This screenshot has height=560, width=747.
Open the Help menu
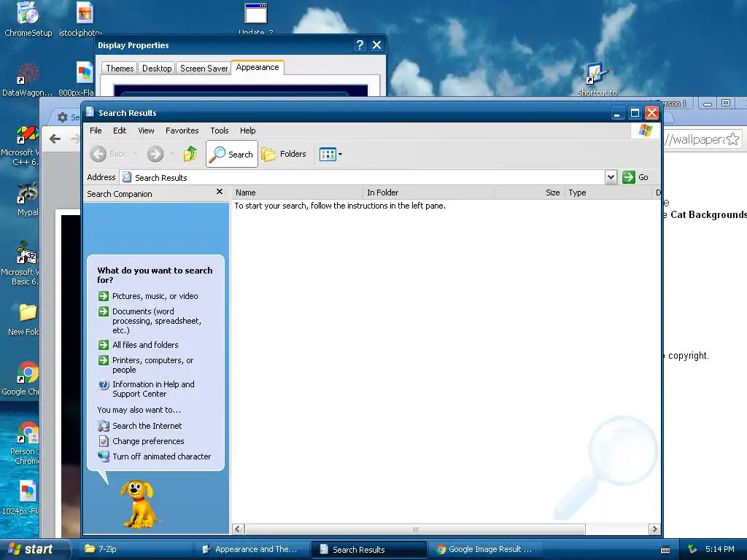247,131
